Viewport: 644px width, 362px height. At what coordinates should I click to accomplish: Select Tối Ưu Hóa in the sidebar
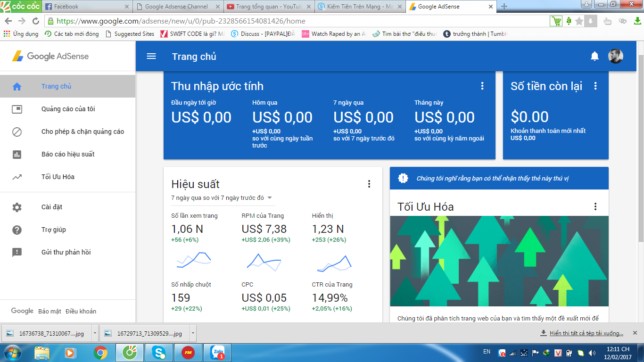(67, 177)
